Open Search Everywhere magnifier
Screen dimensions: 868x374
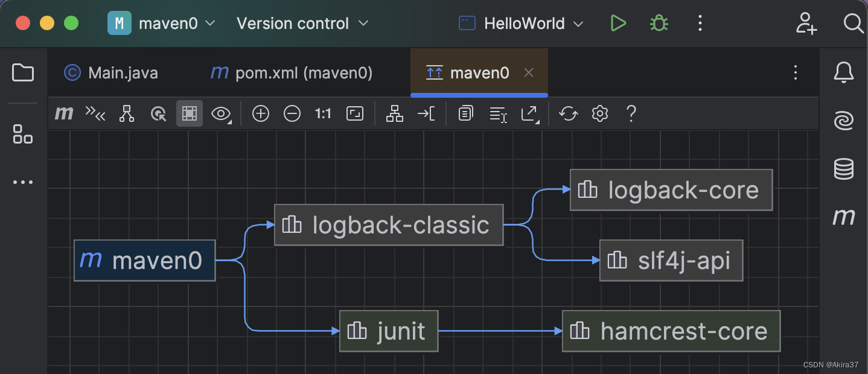point(853,24)
